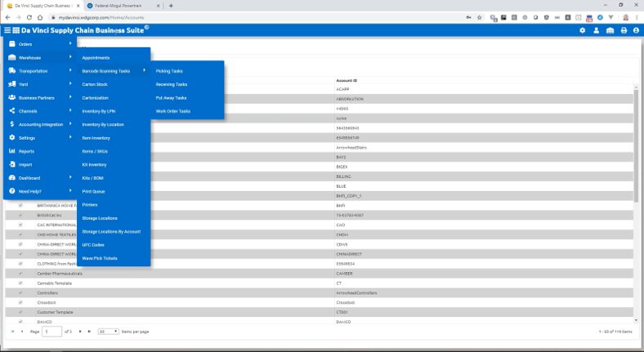
Task: Select Picking Tasks from the submenu
Action: tap(169, 71)
